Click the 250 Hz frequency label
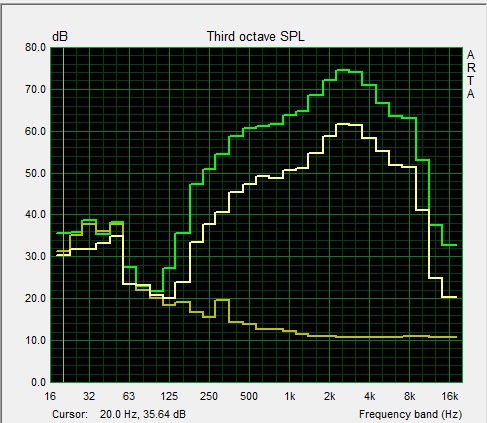The height and width of the screenshot is (423, 487). [209, 396]
